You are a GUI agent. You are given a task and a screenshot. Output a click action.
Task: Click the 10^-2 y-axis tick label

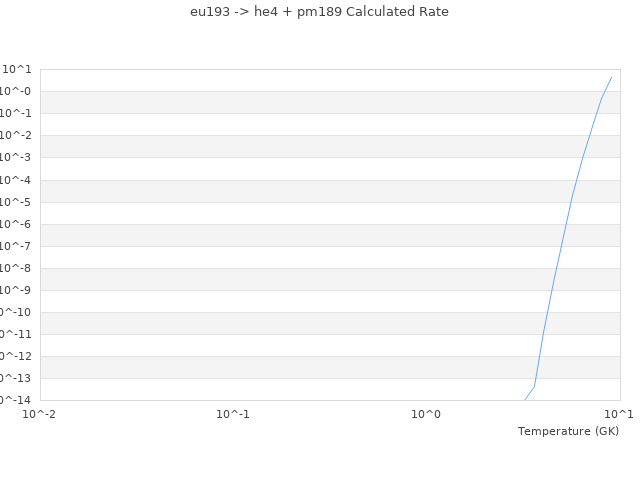(16, 135)
